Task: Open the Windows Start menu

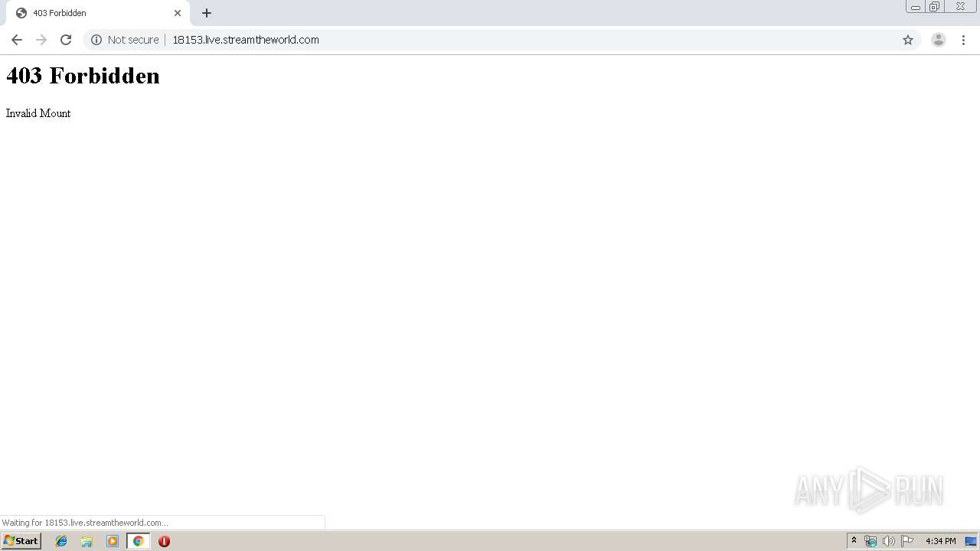Action: pos(21,541)
